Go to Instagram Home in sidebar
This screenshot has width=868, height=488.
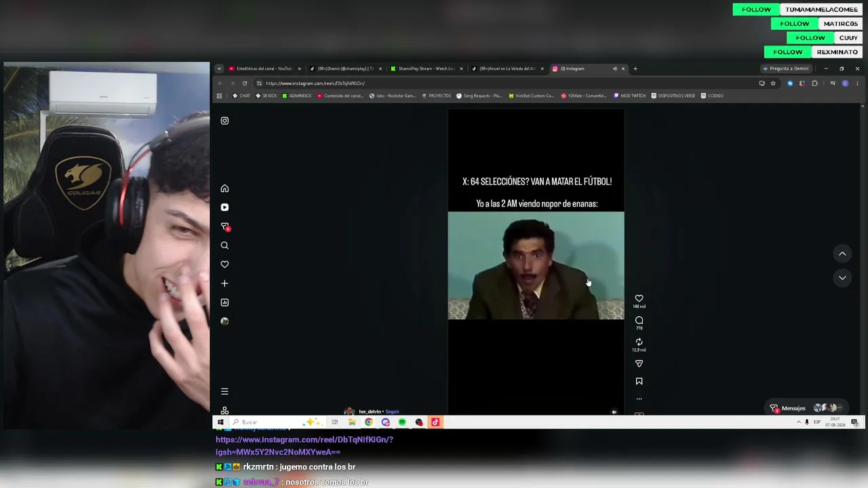click(x=224, y=188)
